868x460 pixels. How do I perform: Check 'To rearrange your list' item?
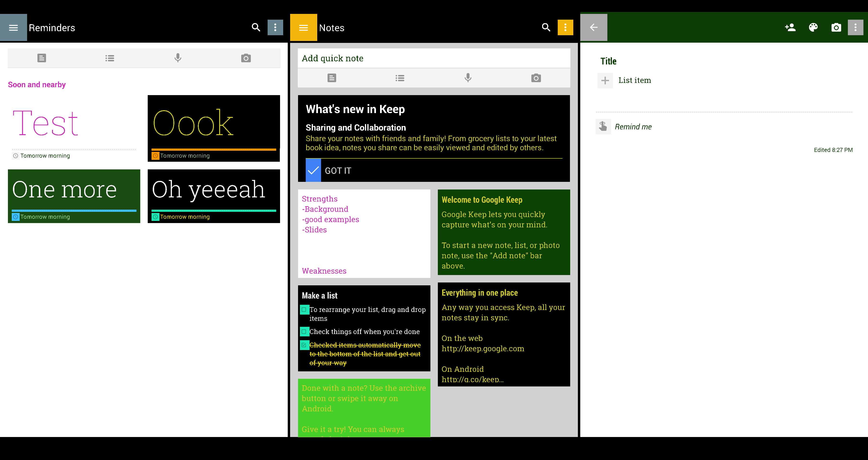coord(304,310)
